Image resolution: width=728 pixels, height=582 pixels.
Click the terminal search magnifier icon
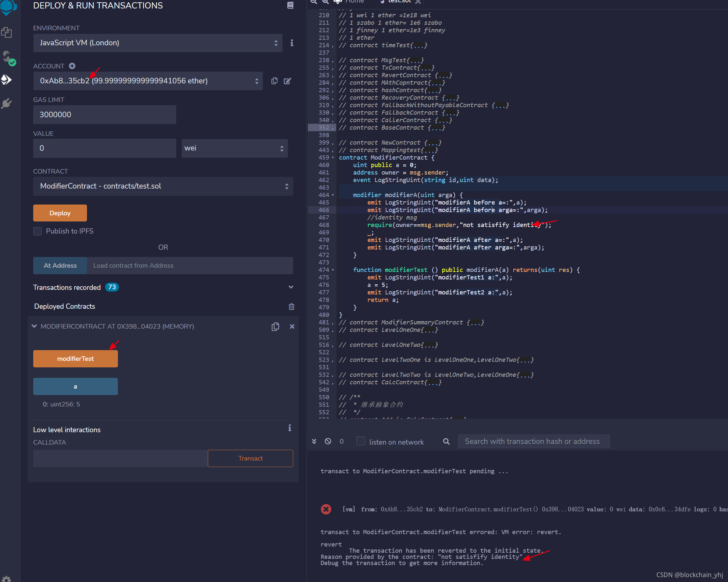pyautogui.click(x=446, y=442)
